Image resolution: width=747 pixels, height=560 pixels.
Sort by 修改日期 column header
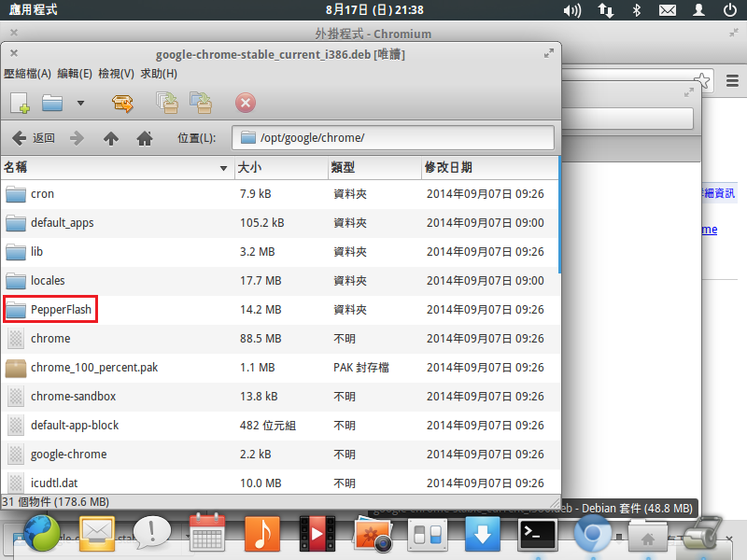489,168
